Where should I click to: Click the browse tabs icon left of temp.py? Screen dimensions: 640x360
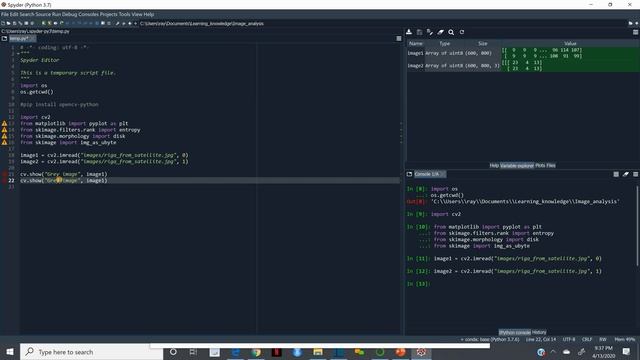click(4, 38)
